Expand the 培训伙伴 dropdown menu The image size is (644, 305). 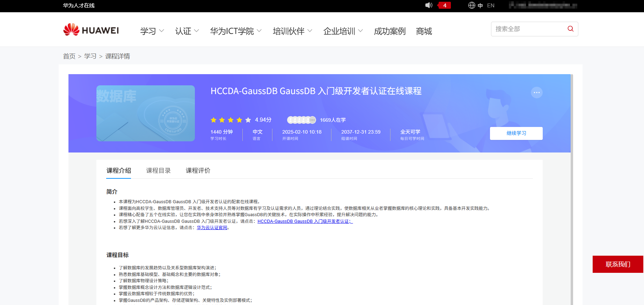click(292, 31)
